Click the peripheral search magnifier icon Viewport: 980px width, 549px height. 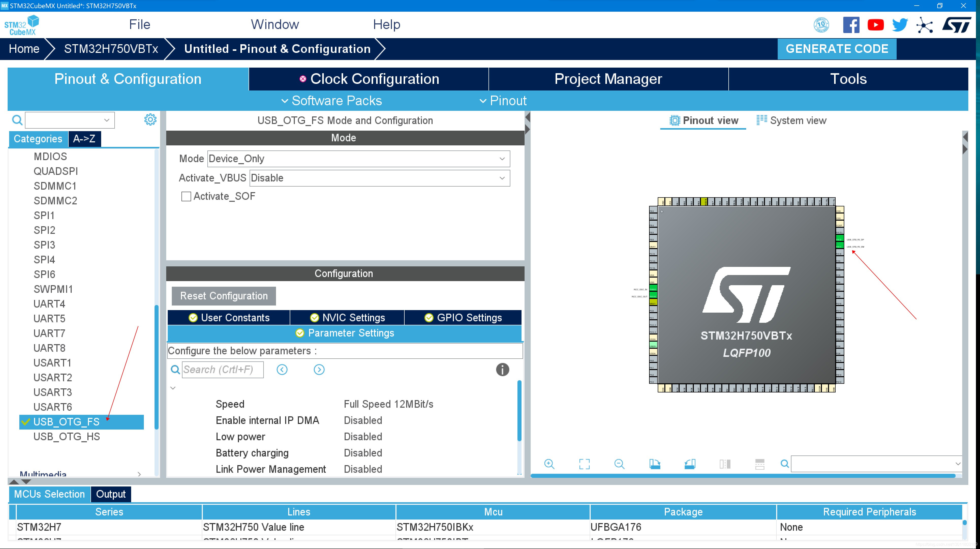(x=17, y=120)
